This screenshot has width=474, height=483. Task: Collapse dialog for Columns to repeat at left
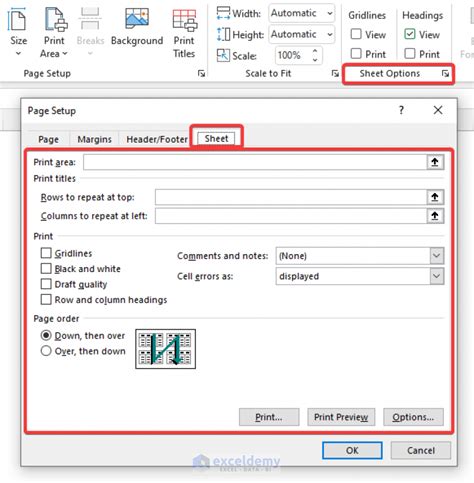tap(435, 216)
